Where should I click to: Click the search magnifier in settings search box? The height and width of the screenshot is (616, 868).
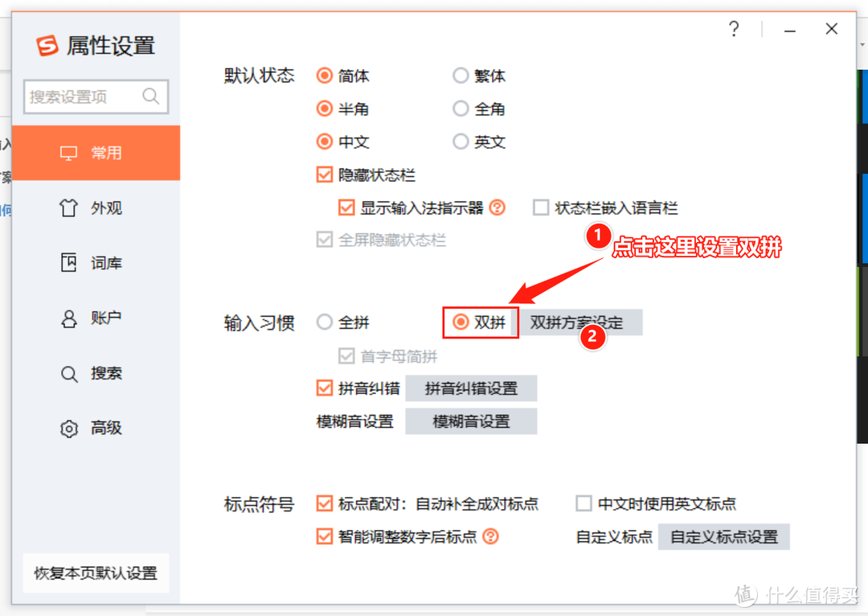150,97
